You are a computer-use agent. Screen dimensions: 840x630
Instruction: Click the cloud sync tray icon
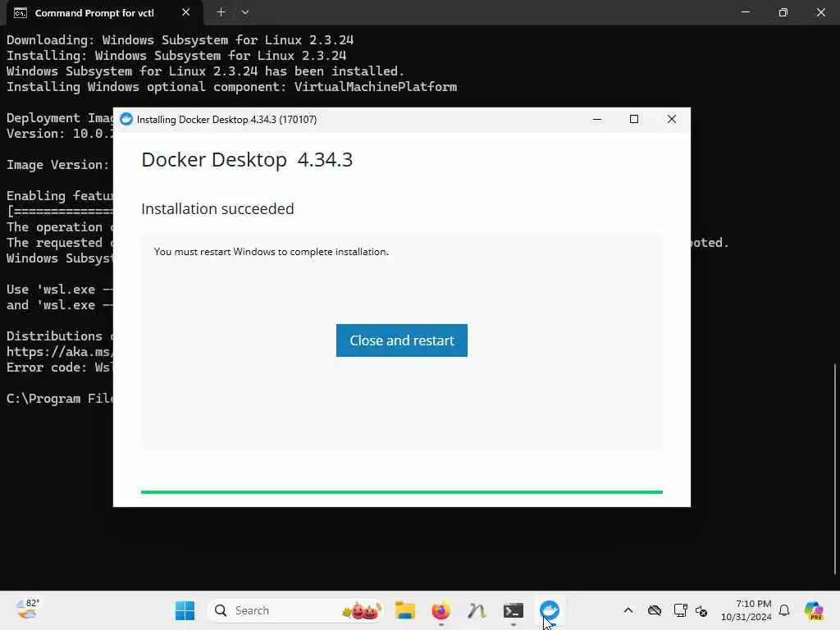654,610
